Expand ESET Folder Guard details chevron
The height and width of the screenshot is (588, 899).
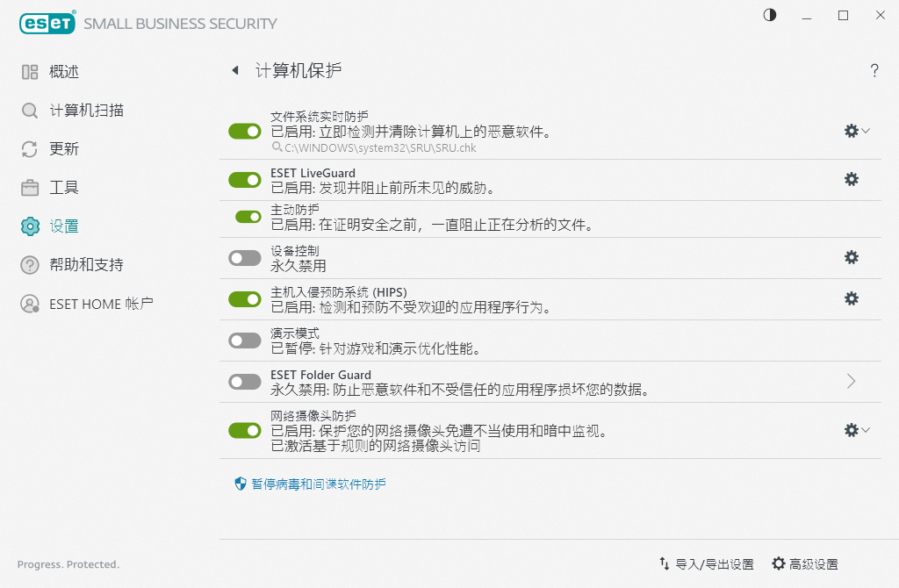click(850, 381)
